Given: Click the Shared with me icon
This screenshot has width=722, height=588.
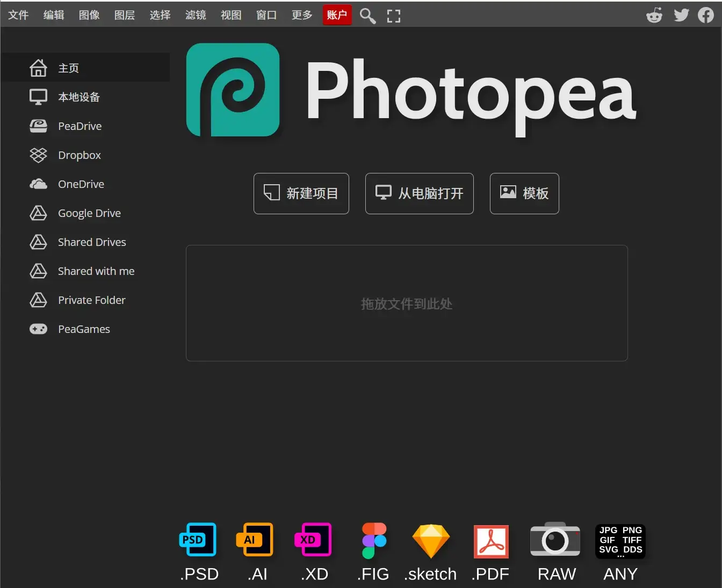Looking at the screenshot, I should coord(38,271).
